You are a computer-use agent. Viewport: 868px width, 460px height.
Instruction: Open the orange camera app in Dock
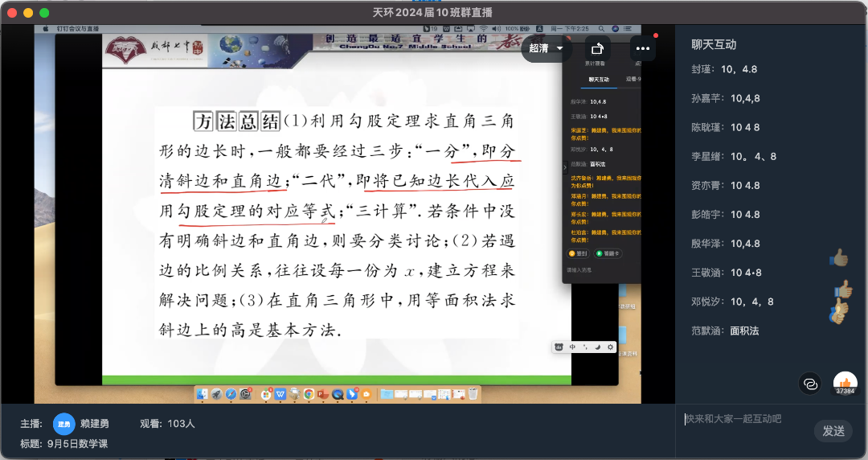pyautogui.click(x=366, y=394)
